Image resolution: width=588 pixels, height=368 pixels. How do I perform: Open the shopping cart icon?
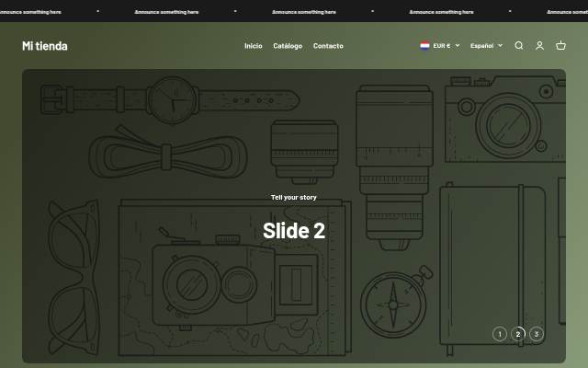click(560, 45)
